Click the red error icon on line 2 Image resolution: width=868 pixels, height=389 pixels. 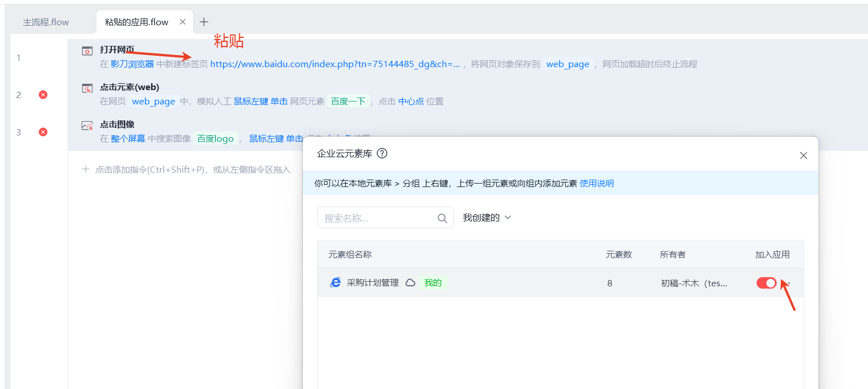tap(43, 95)
